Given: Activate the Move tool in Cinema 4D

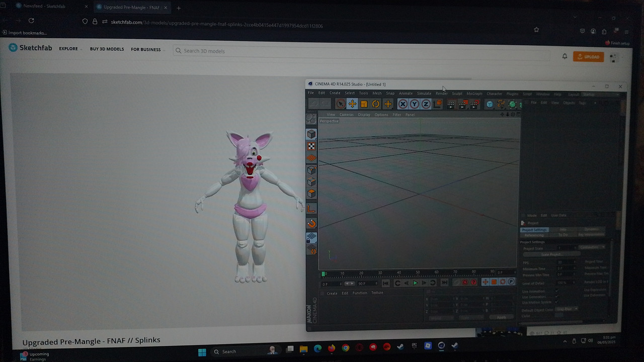Looking at the screenshot, I should click(x=352, y=104).
